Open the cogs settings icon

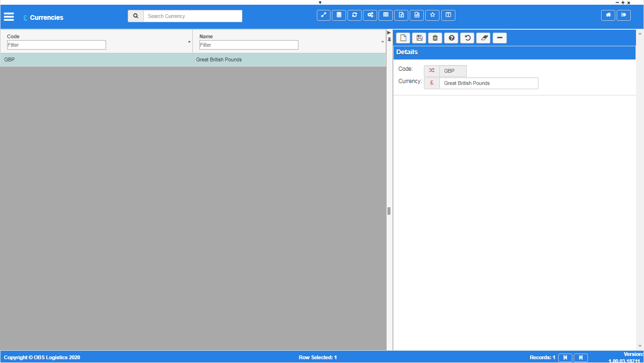pos(370,15)
